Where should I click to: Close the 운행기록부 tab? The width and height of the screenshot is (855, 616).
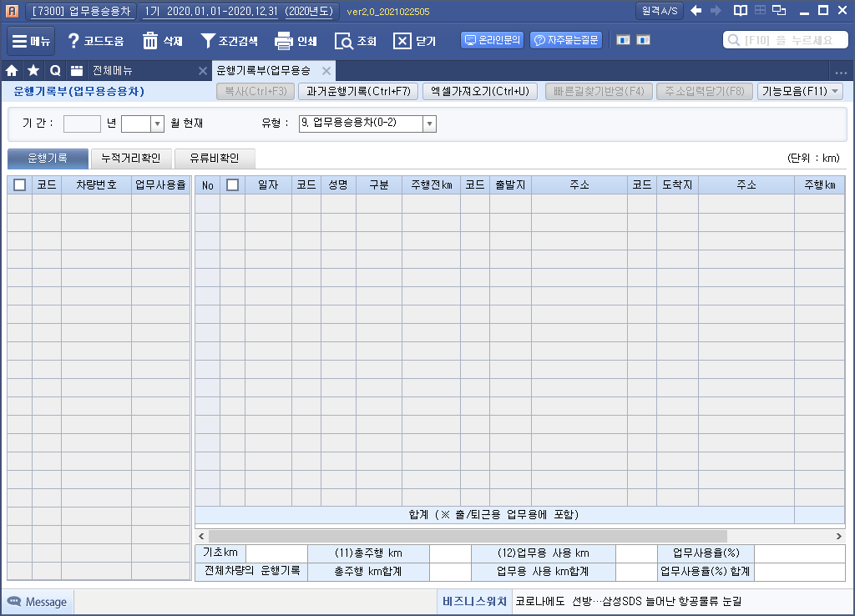pos(327,71)
